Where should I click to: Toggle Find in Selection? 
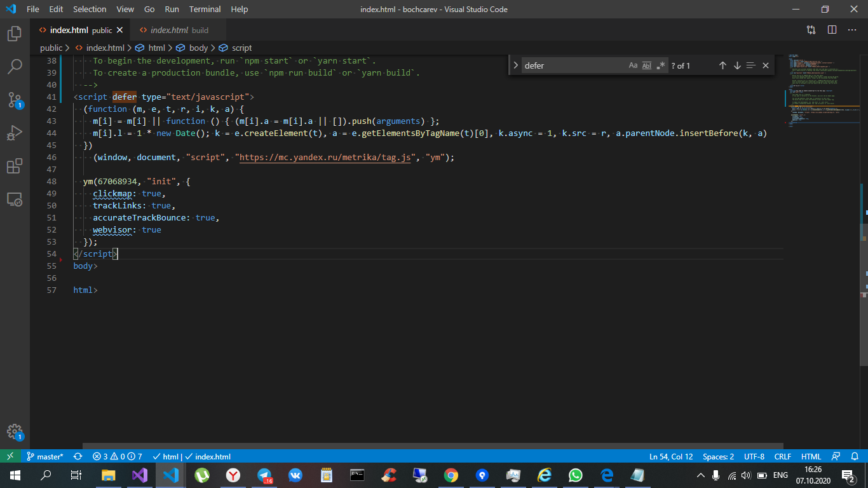click(x=750, y=65)
